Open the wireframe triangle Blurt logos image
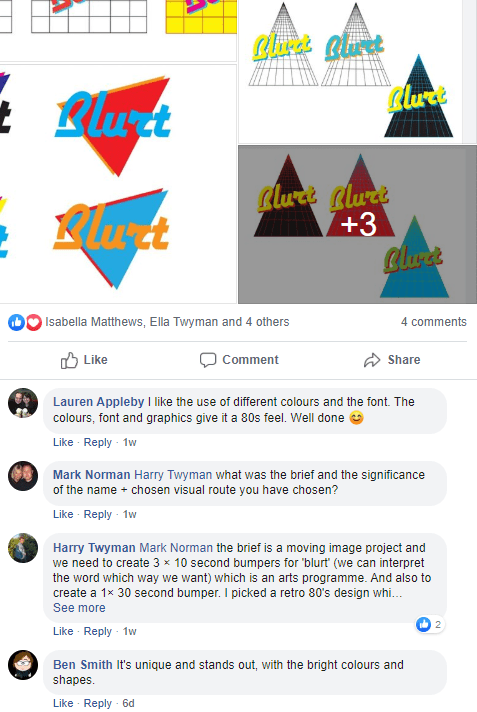This screenshot has width=477, height=712. pos(350,71)
